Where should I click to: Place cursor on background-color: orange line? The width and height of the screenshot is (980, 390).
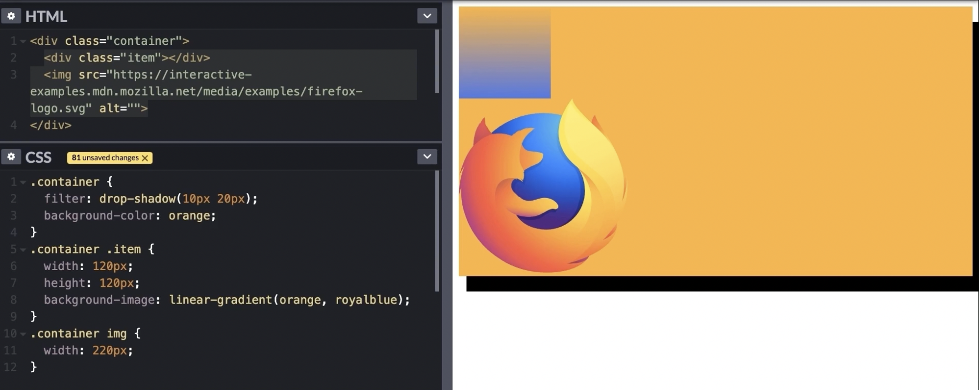130,215
